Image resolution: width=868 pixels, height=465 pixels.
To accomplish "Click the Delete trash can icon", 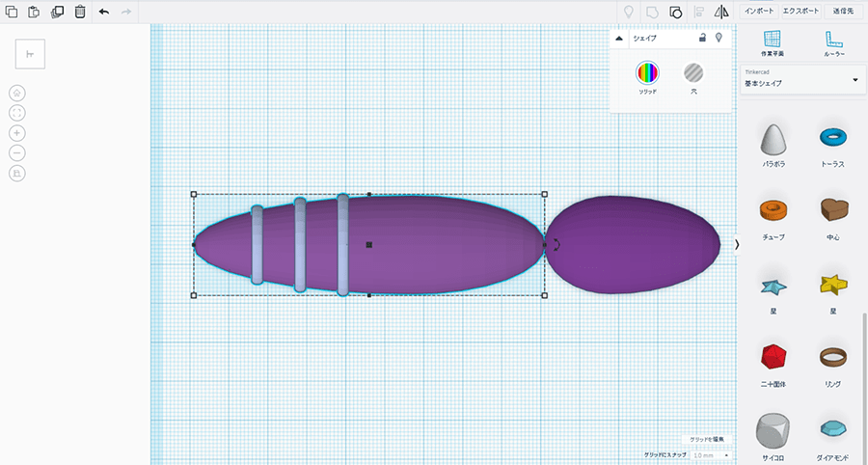I will [80, 12].
